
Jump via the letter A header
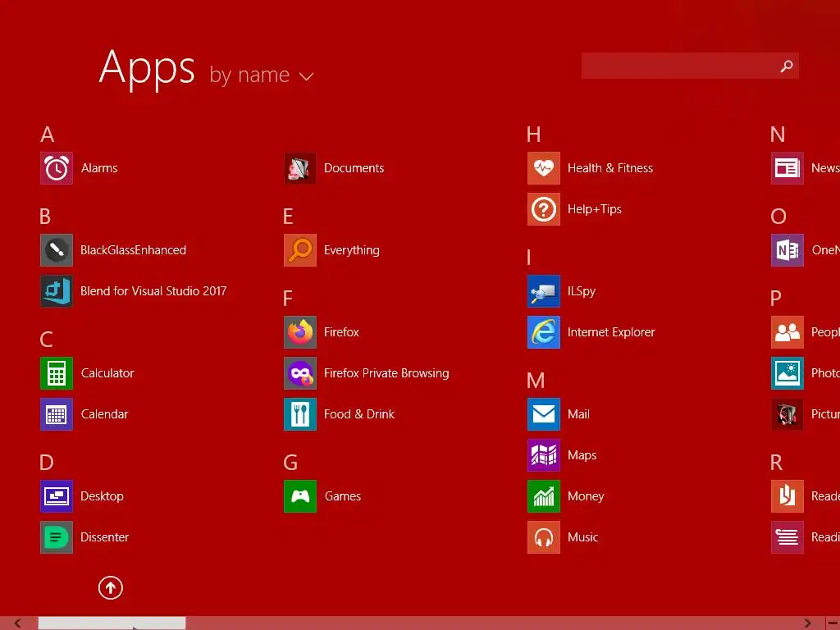(x=47, y=135)
